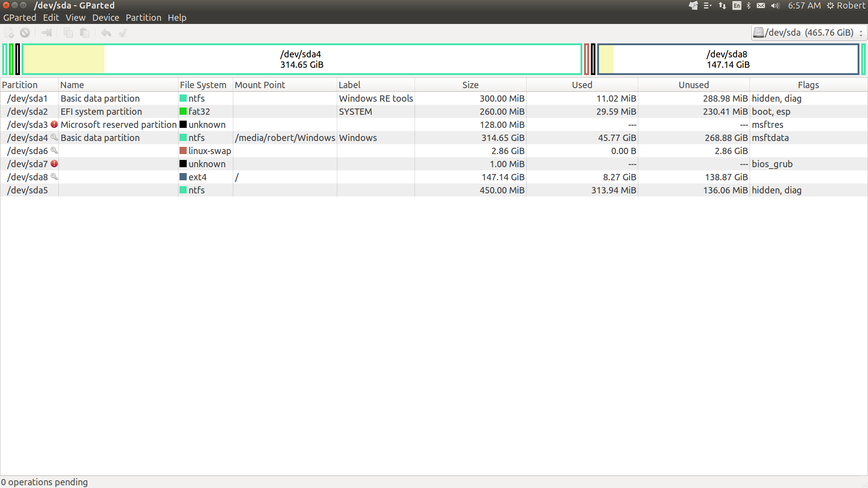The image size is (868, 488).
Task: Open the Robert session menu
Action: [846, 5]
